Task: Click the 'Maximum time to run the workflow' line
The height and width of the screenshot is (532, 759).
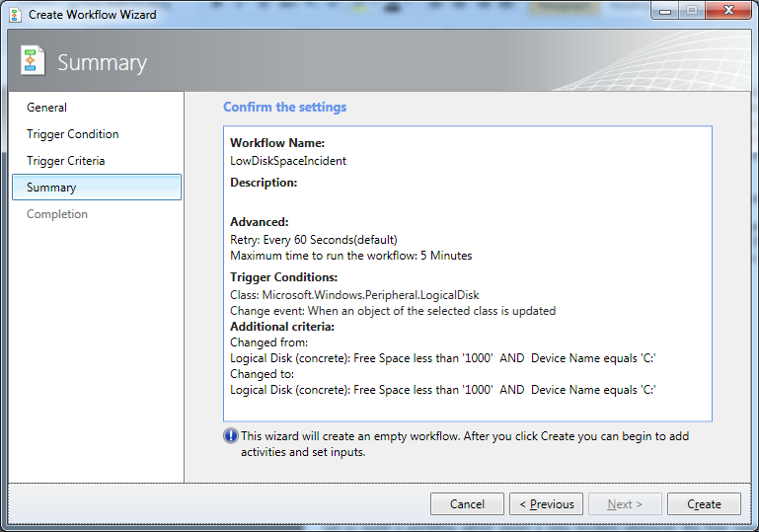Action: coord(350,255)
